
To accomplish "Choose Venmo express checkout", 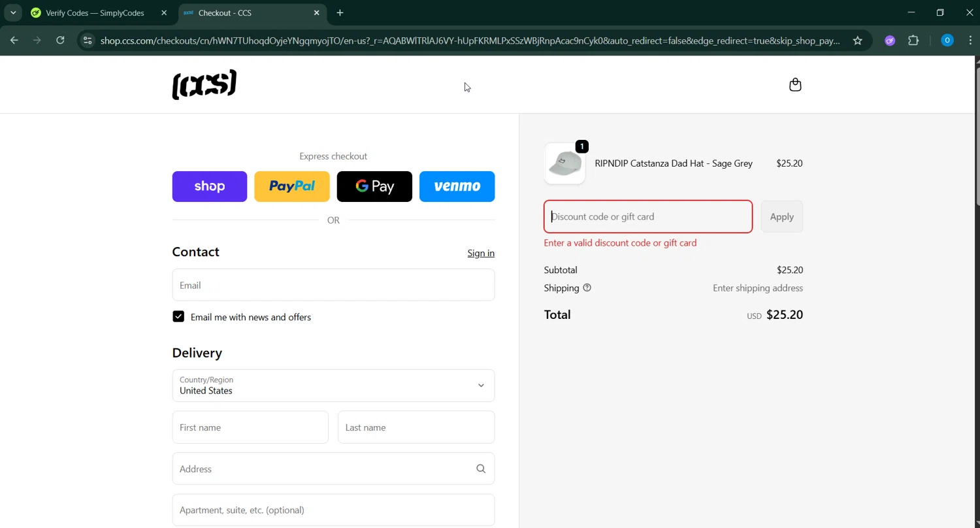I will 457,186.
